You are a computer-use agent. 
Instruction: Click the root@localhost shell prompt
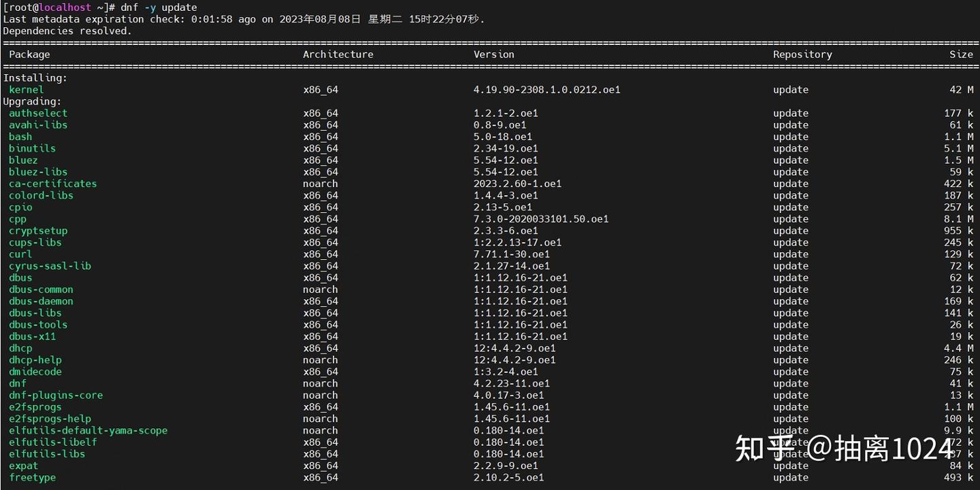(59, 7)
